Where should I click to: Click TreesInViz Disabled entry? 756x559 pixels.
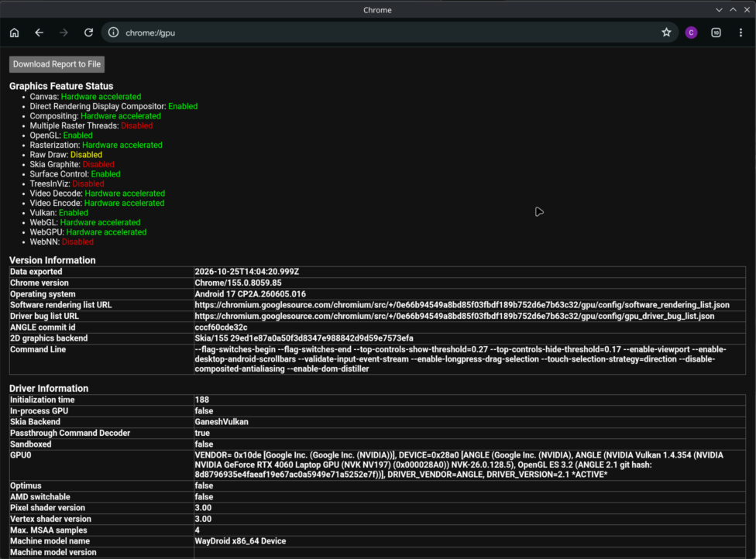click(67, 183)
